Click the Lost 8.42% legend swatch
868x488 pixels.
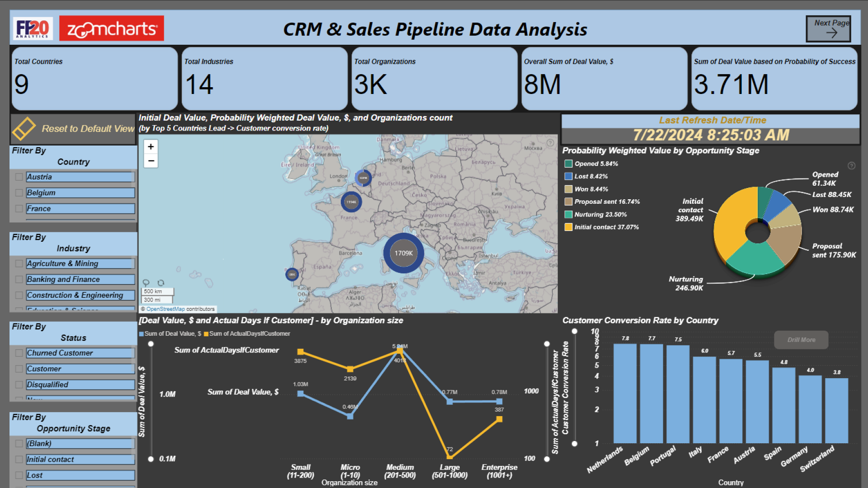point(568,176)
